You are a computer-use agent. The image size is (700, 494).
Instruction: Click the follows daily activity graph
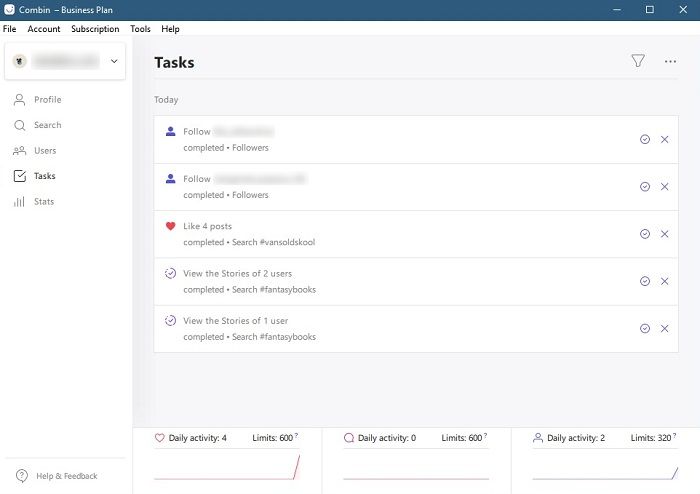(x=605, y=472)
